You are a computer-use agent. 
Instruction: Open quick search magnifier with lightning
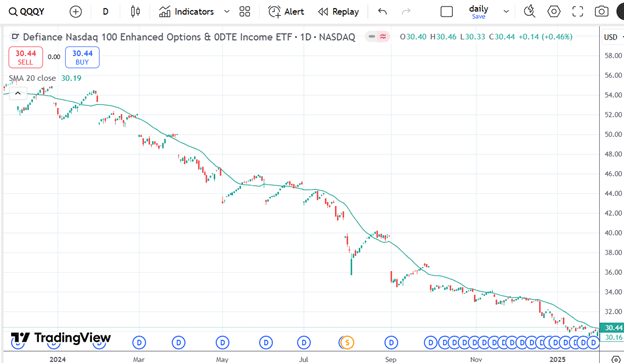529,12
